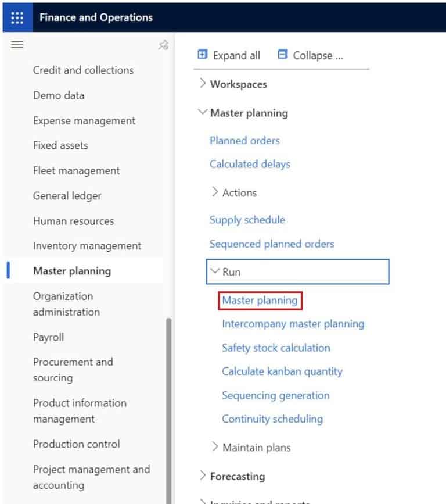Click the Expand all icon

click(x=203, y=55)
